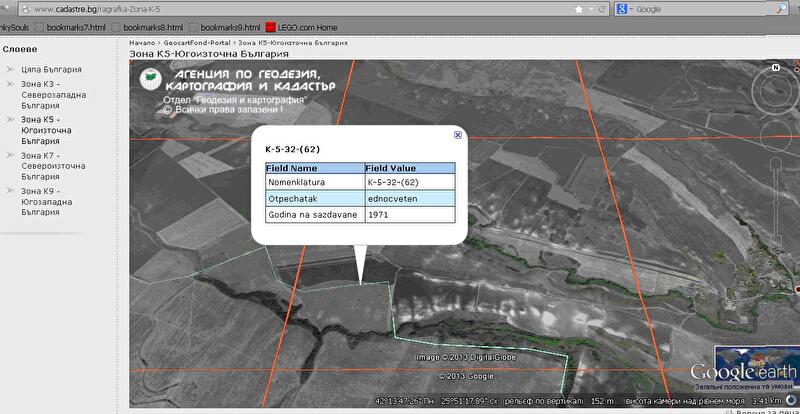
Task: Bookmark this page with the star icon
Action: click(579, 9)
